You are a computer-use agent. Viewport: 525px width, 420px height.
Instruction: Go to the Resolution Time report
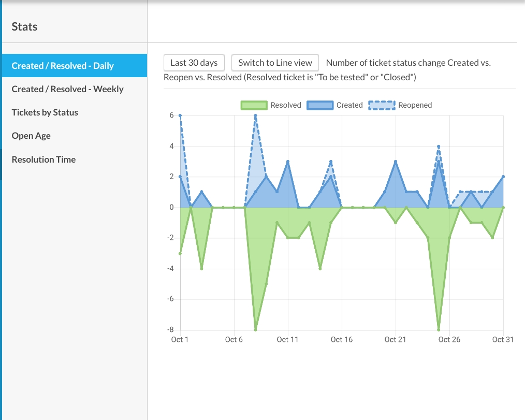pyautogui.click(x=44, y=160)
